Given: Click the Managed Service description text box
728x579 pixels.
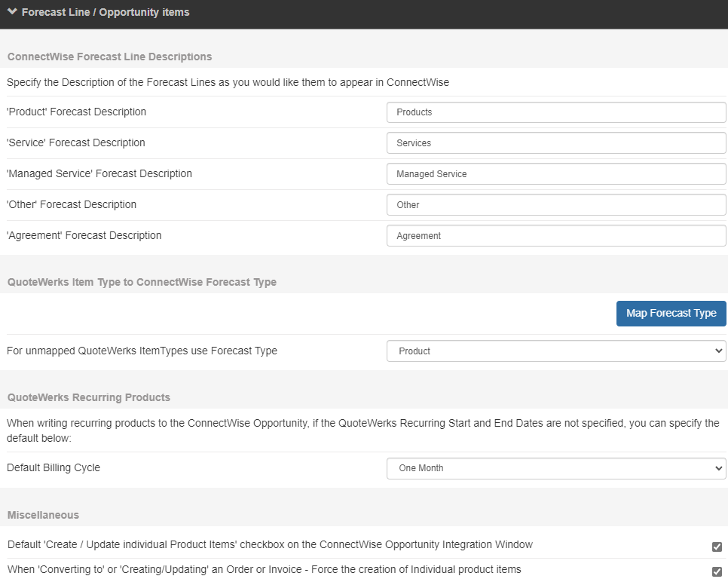Looking at the screenshot, I should click(555, 174).
